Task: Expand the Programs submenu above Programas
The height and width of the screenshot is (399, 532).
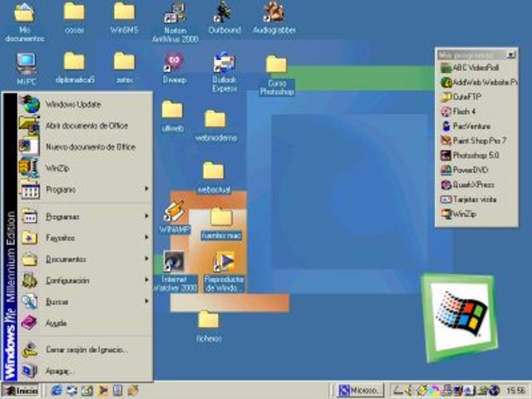Action: click(x=85, y=190)
